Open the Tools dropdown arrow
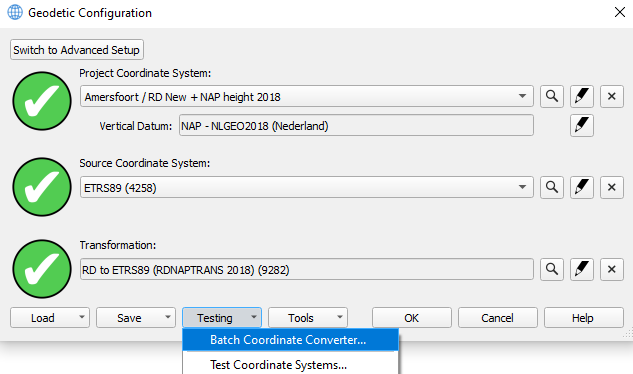This screenshot has width=633, height=374. point(340,317)
